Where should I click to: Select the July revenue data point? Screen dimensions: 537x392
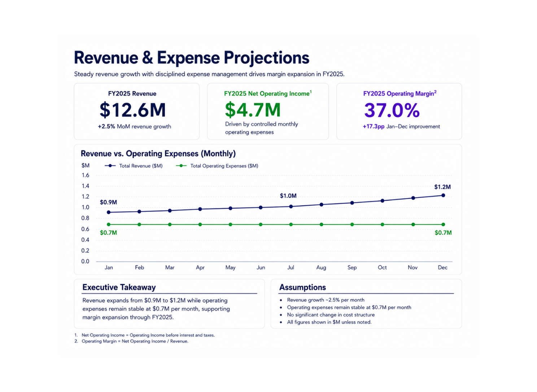pos(291,206)
